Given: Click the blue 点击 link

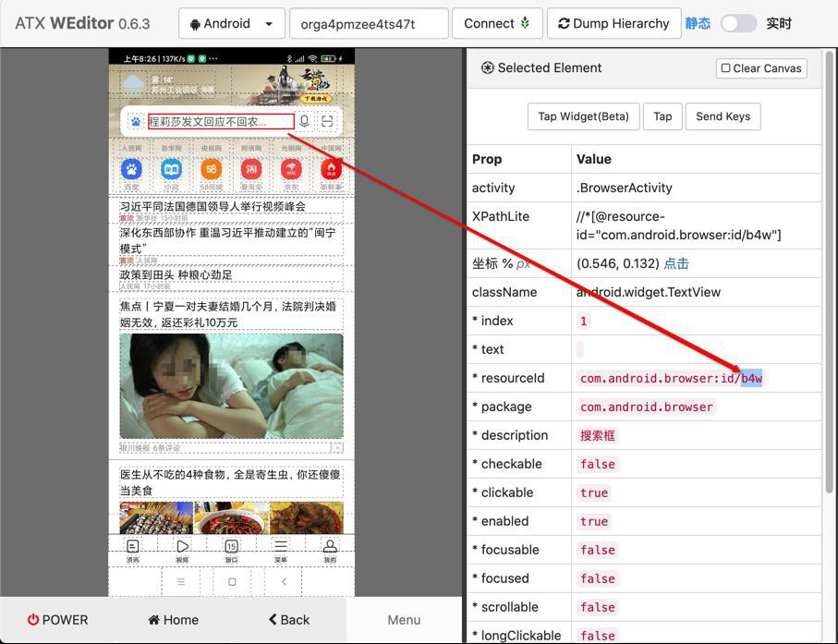Looking at the screenshot, I should pos(676,263).
